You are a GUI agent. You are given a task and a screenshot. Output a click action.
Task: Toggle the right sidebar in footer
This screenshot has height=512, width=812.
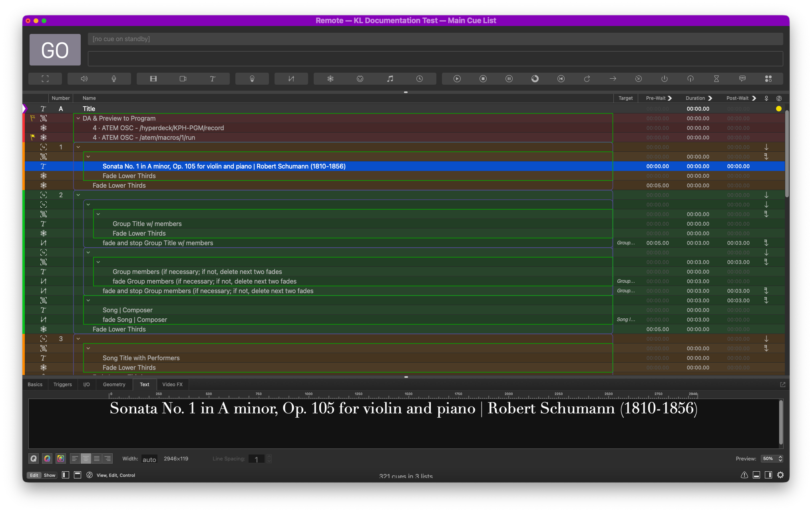[768, 475]
